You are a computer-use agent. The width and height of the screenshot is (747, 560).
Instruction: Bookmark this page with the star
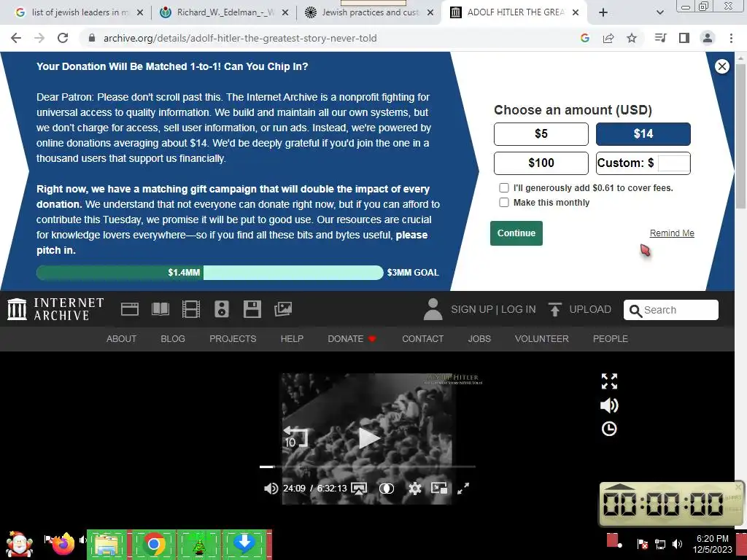click(x=632, y=38)
